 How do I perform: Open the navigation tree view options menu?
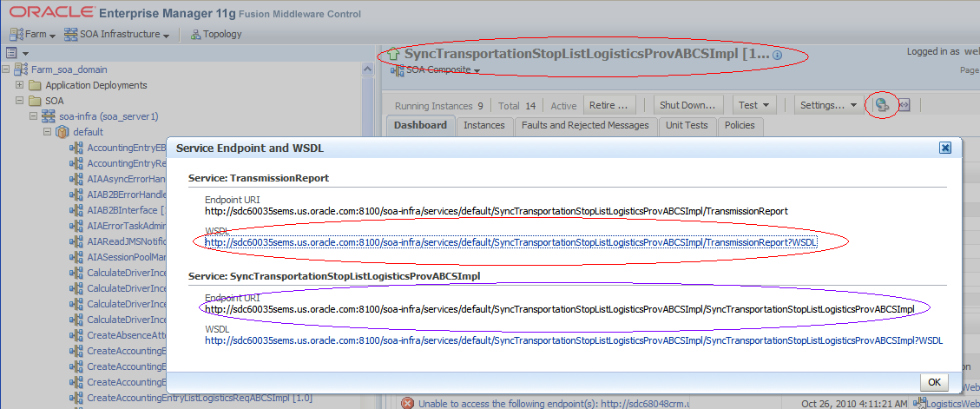[16, 53]
